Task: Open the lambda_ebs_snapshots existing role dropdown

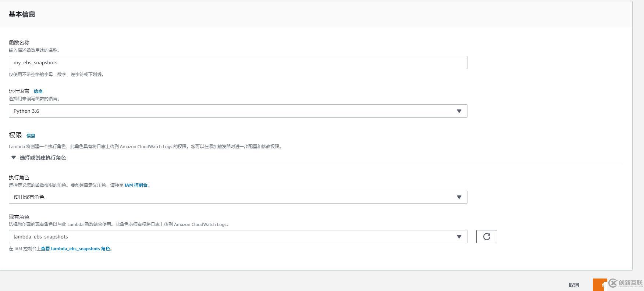Action: [238, 237]
